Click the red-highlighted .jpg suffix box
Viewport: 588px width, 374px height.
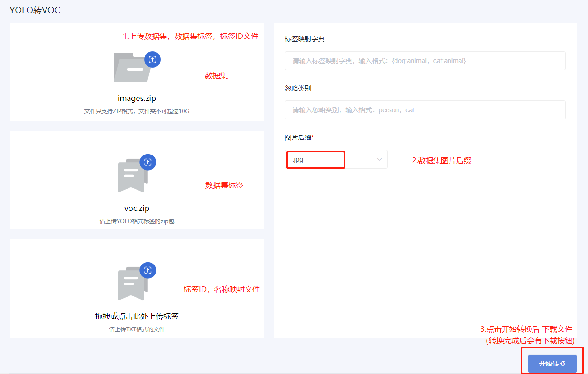coord(315,160)
